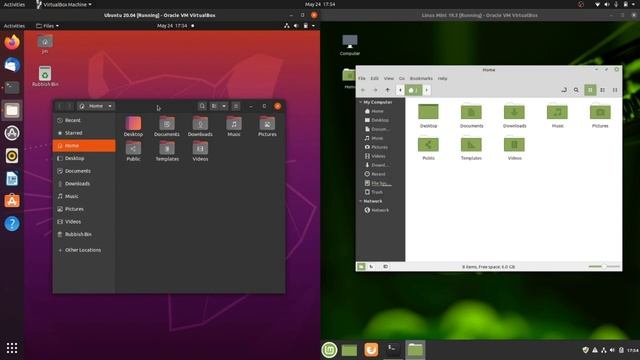Go back in Mint file manager toolbar
This screenshot has width=640, height=360.
point(363,90)
